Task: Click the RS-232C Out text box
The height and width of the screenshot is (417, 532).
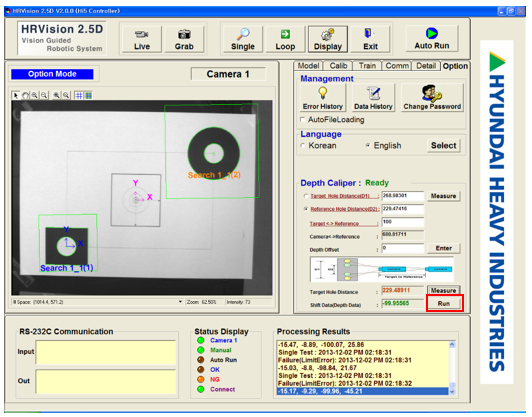Action: click(106, 382)
